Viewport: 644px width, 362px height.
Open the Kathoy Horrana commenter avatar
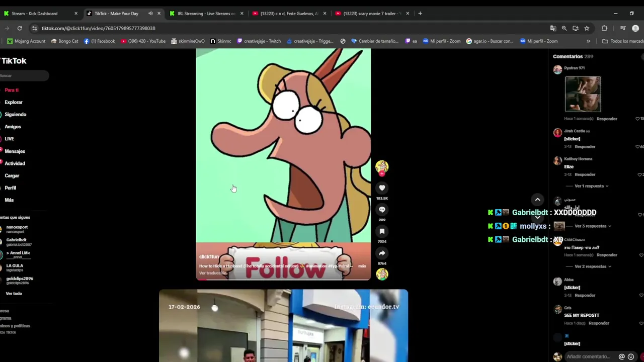[557, 161]
